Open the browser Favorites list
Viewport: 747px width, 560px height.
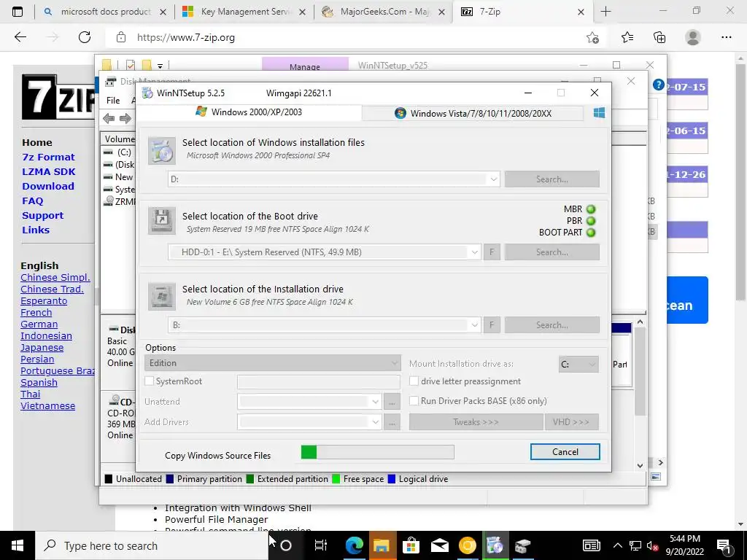(x=627, y=37)
